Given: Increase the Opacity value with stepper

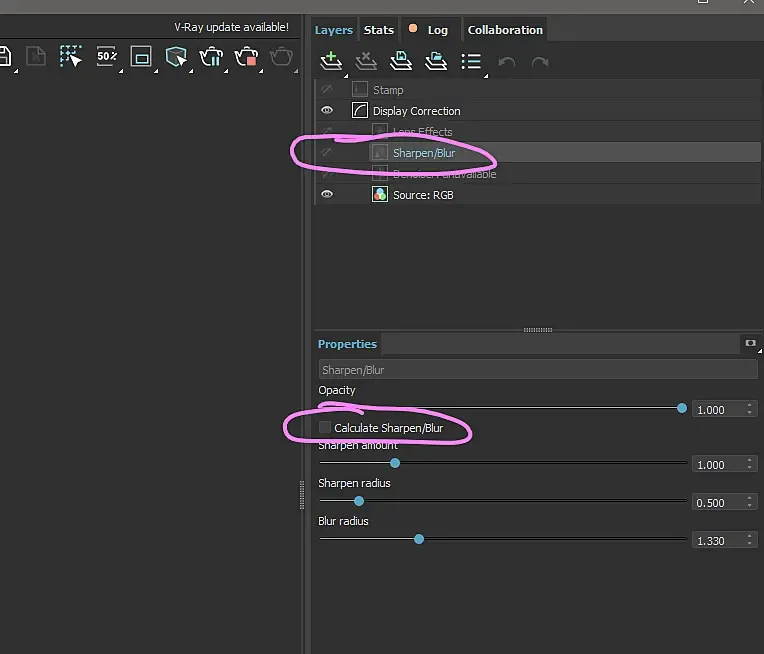Looking at the screenshot, I should 751,405.
